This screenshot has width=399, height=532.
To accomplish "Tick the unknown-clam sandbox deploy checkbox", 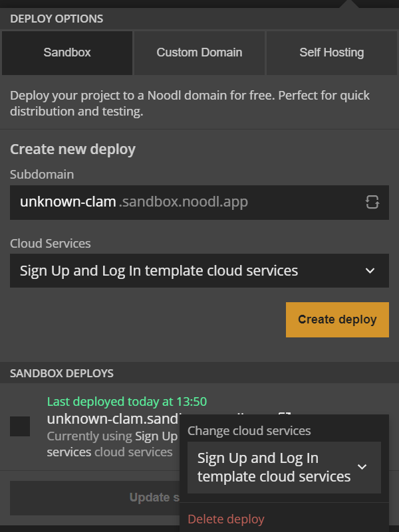I will [x=20, y=426].
